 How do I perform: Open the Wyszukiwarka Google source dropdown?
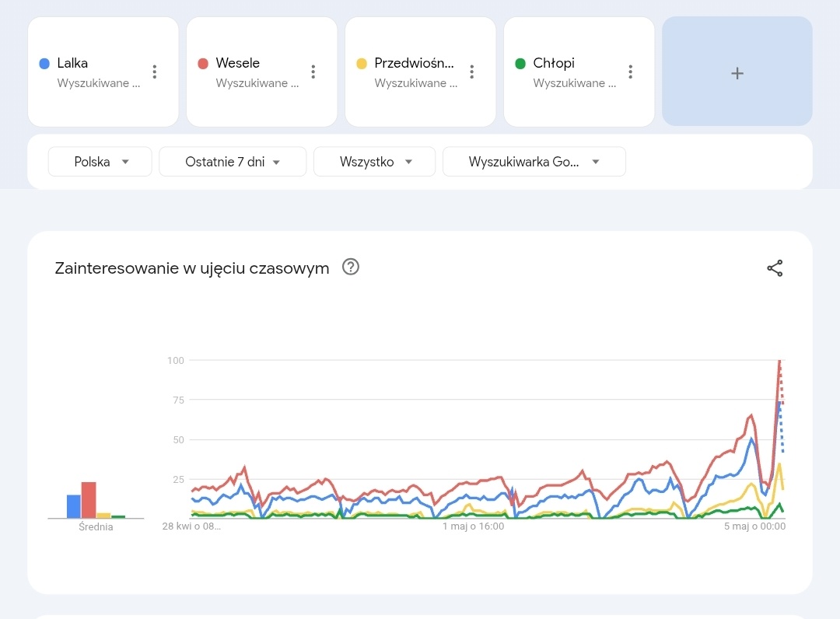(x=534, y=162)
